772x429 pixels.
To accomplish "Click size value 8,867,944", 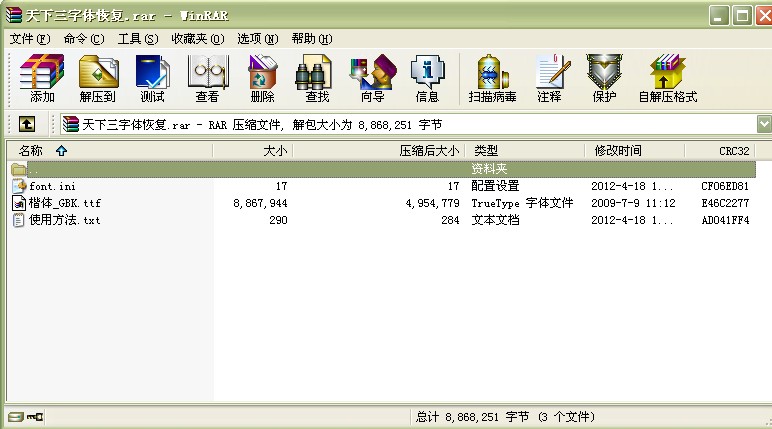I will click(260, 203).
